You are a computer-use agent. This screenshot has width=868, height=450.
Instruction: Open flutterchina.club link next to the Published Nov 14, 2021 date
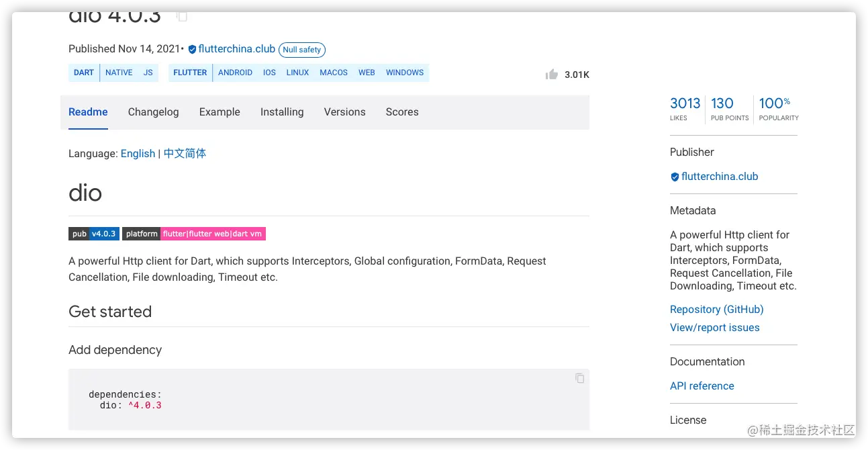(237, 49)
